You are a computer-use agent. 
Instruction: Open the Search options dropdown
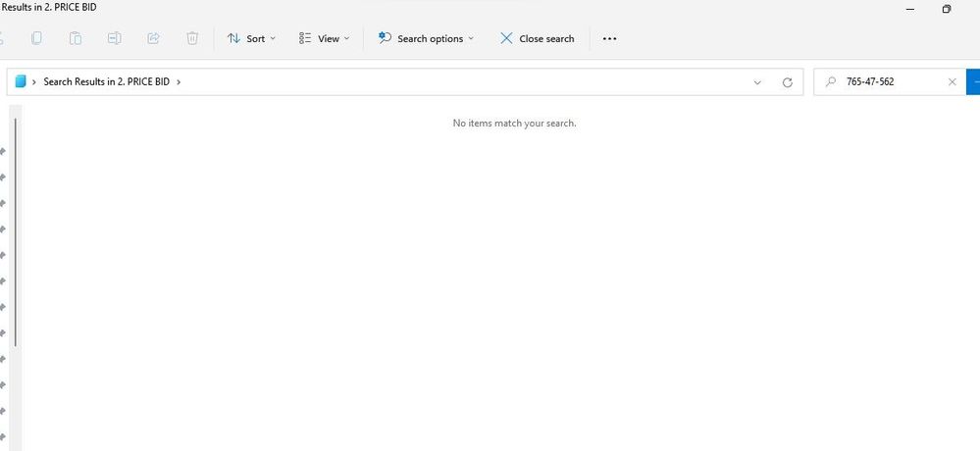[x=426, y=39]
